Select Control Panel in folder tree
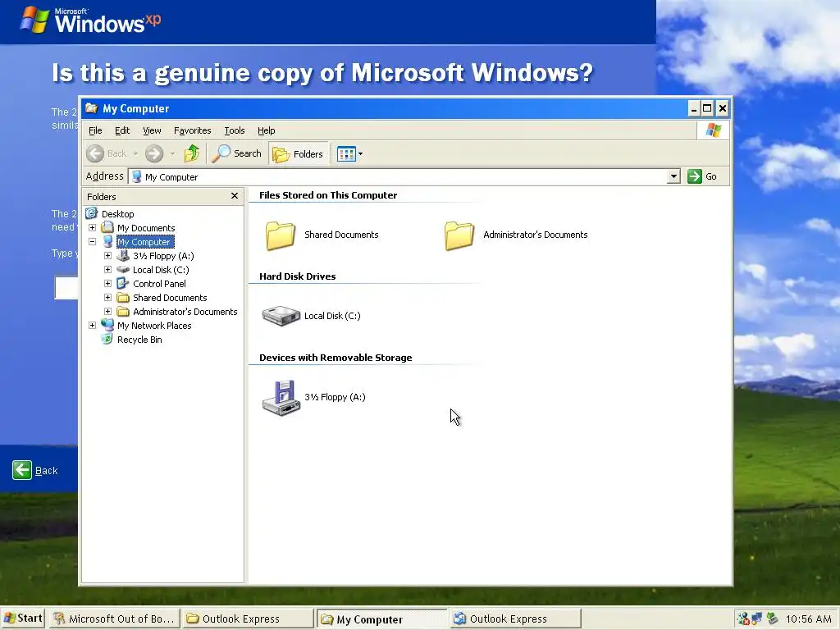This screenshot has height=630, width=840. click(159, 283)
